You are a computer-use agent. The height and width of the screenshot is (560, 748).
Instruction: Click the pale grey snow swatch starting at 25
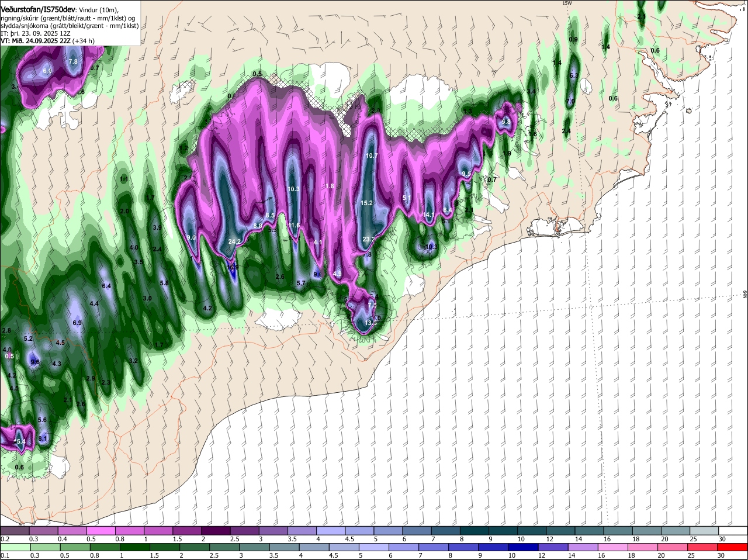(704, 531)
